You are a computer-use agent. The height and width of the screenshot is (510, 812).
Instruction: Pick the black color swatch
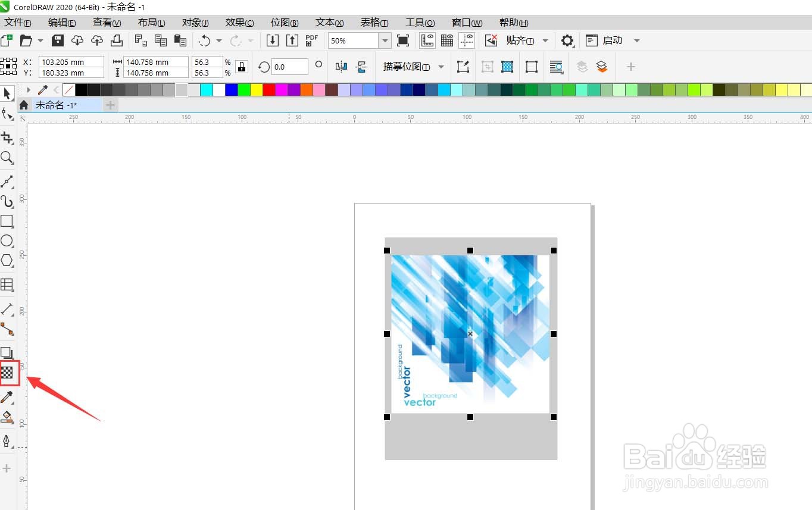tap(82, 90)
